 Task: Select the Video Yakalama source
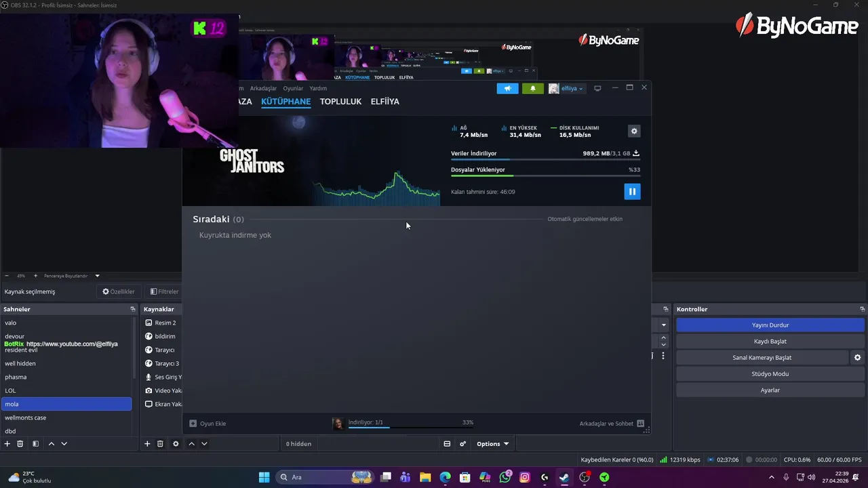(x=163, y=390)
